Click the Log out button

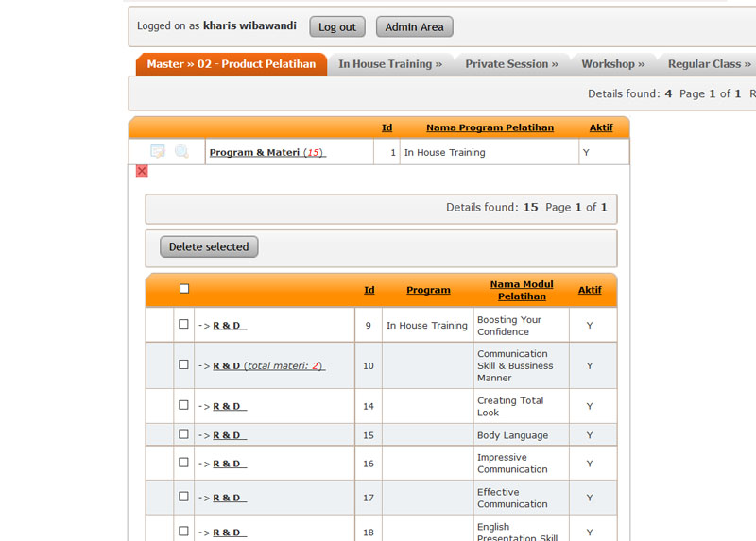(337, 27)
